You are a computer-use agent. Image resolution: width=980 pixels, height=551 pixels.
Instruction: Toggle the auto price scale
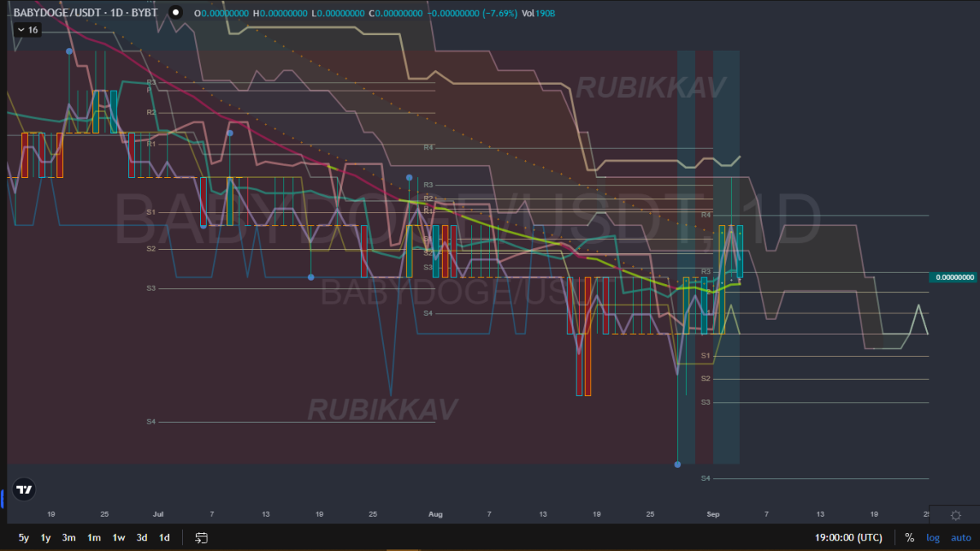tap(960, 538)
